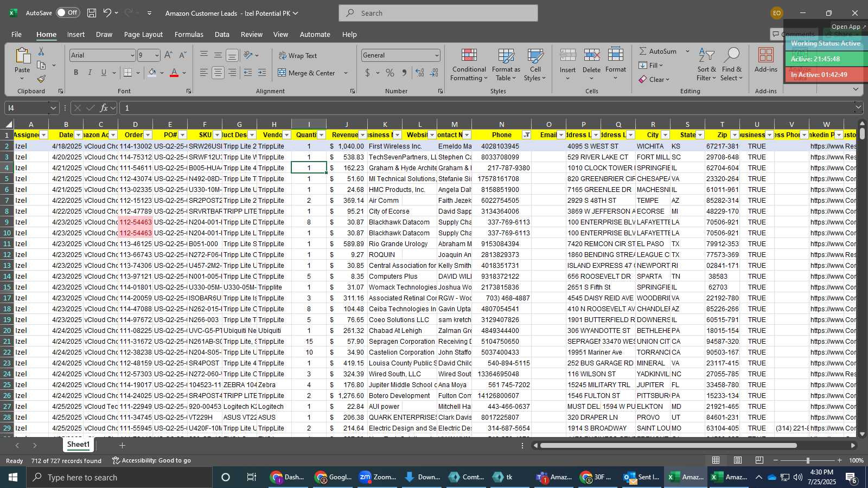The width and height of the screenshot is (868, 488).
Task: Click the red Font Color button
Action: pos(174,73)
